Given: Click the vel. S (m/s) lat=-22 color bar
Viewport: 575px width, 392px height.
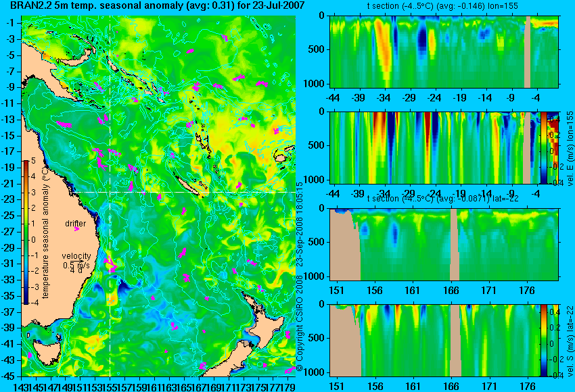Looking at the screenshot, I should tap(543, 341).
